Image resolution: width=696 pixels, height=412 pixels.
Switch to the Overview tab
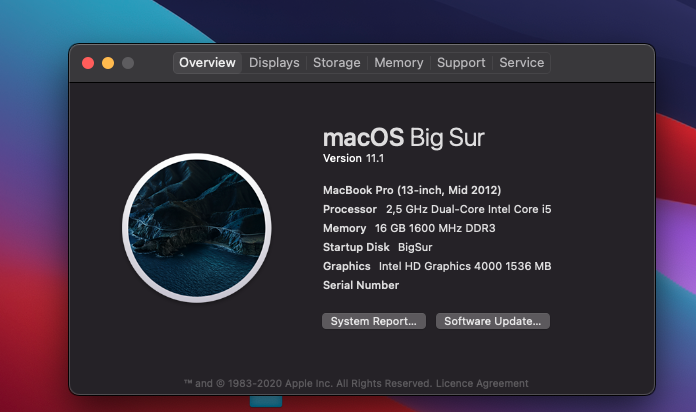207,63
